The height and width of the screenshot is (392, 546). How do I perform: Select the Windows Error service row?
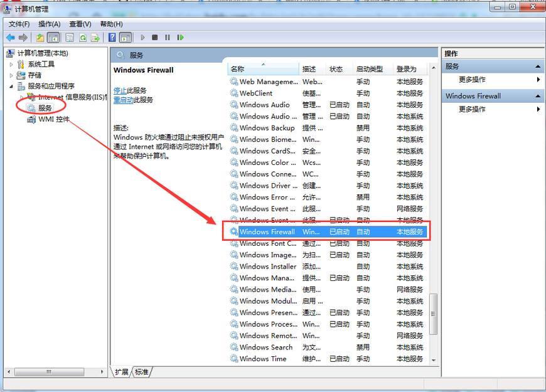(x=328, y=198)
